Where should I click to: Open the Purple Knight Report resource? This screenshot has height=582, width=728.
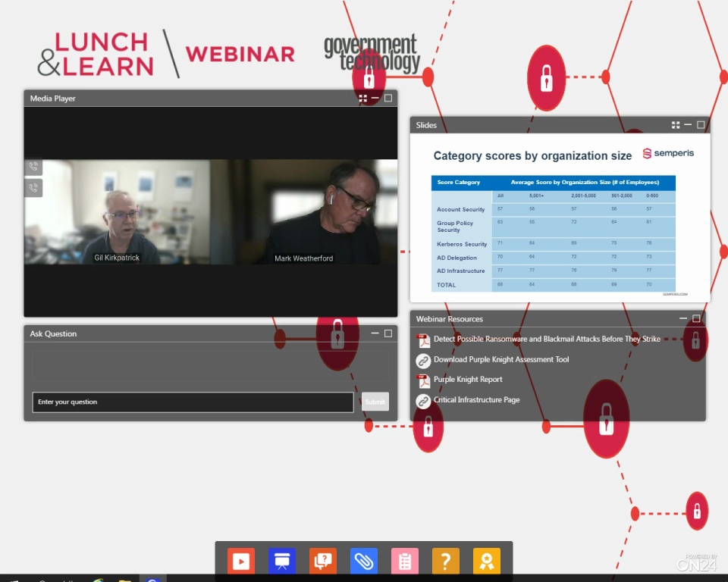468,380
